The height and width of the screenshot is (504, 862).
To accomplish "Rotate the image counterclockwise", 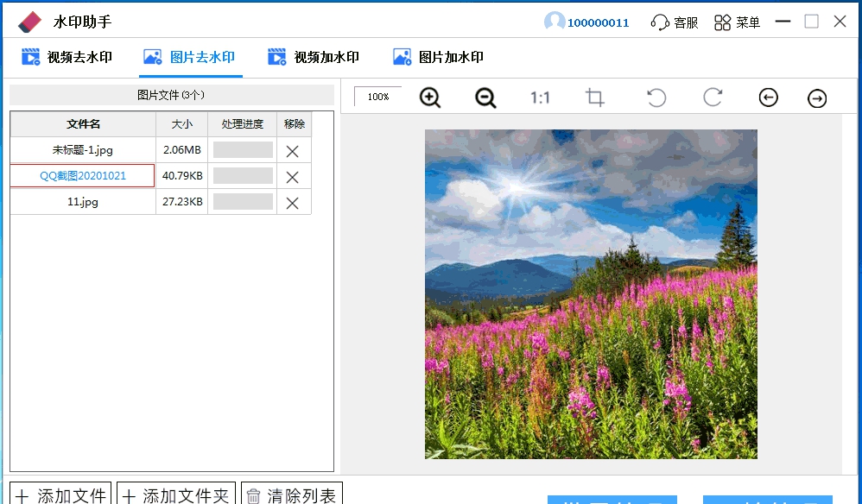I will (656, 98).
